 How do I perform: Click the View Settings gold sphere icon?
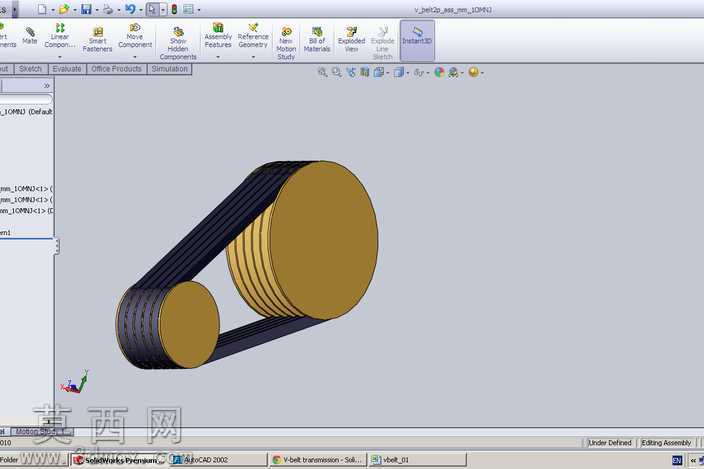pos(473,72)
